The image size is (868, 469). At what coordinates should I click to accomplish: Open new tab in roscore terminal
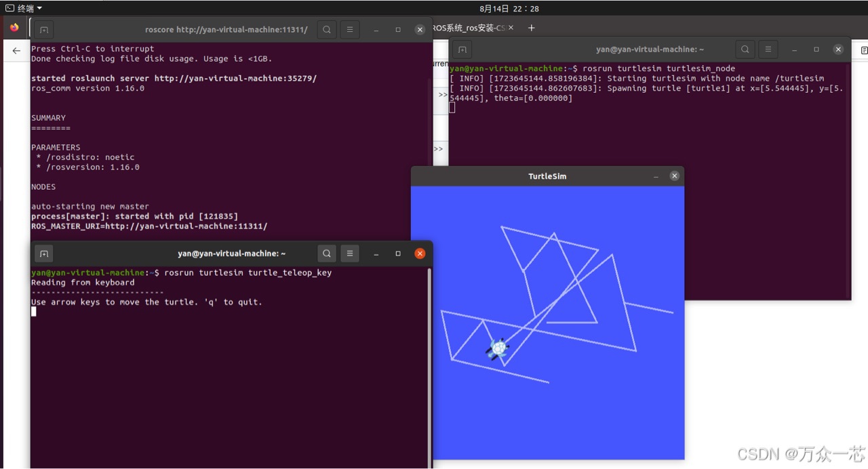click(44, 30)
